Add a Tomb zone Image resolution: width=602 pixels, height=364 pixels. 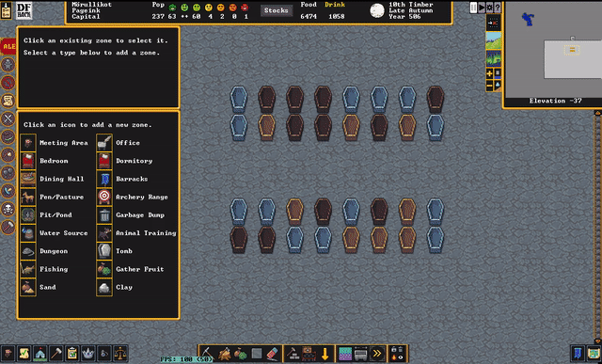click(x=104, y=251)
